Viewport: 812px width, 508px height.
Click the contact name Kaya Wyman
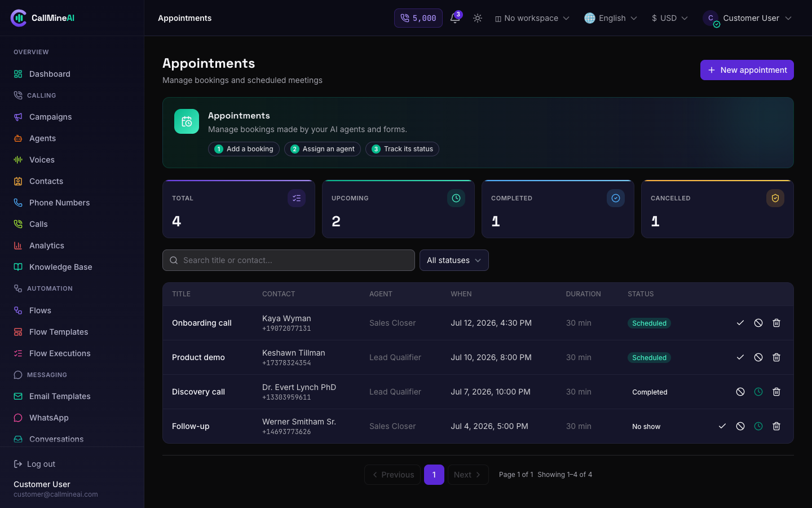[286, 318]
